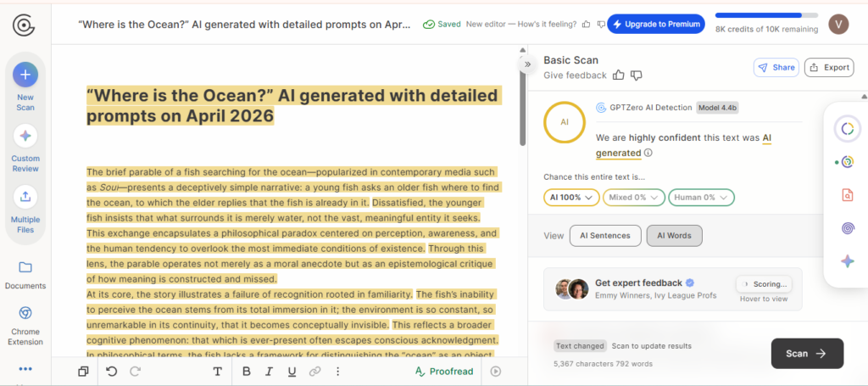Expand the Human 0% dropdown
The height and width of the screenshot is (386, 868).
point(701,197)
